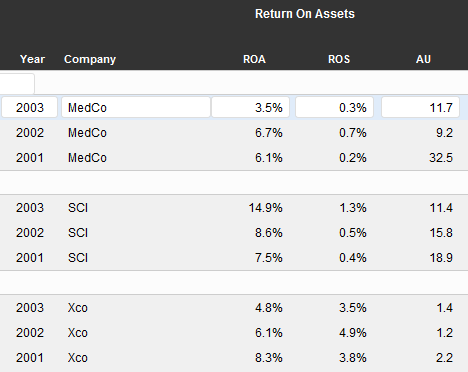
Task: Click the AU column header
Action: (x=423, y=59)
